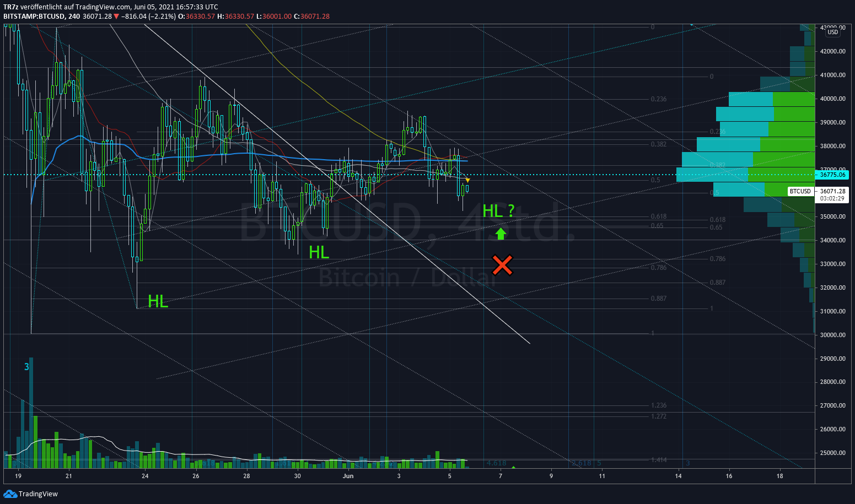Click the 28000.00 price axis label

tap(832, 382)
